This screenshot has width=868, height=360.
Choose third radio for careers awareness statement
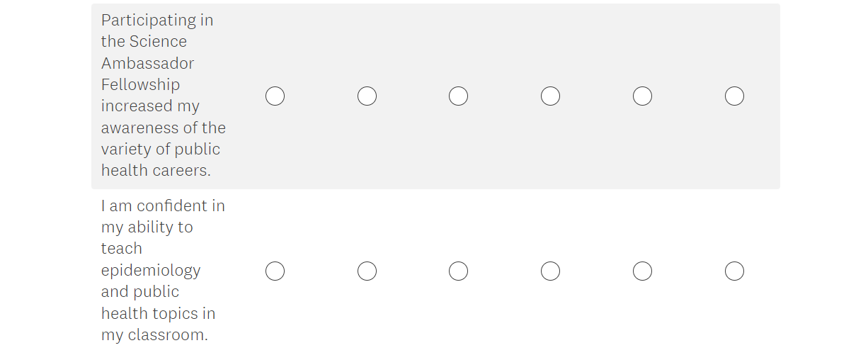pyautogui.click(x=458, y=96)
